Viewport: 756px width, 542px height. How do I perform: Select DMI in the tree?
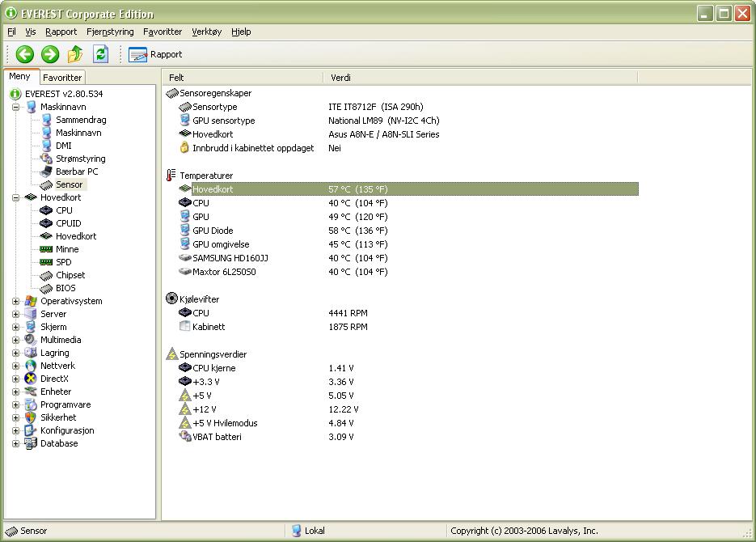point(64,146)
